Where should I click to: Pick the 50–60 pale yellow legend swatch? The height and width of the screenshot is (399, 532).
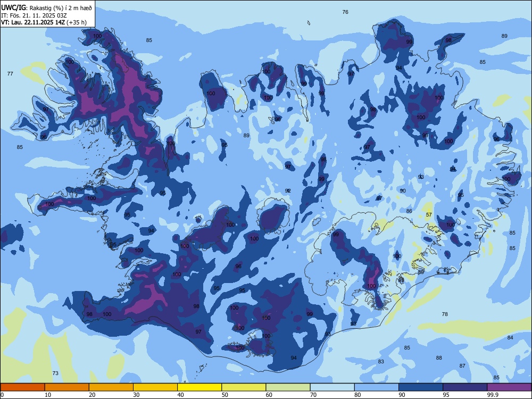click(244, 387)
